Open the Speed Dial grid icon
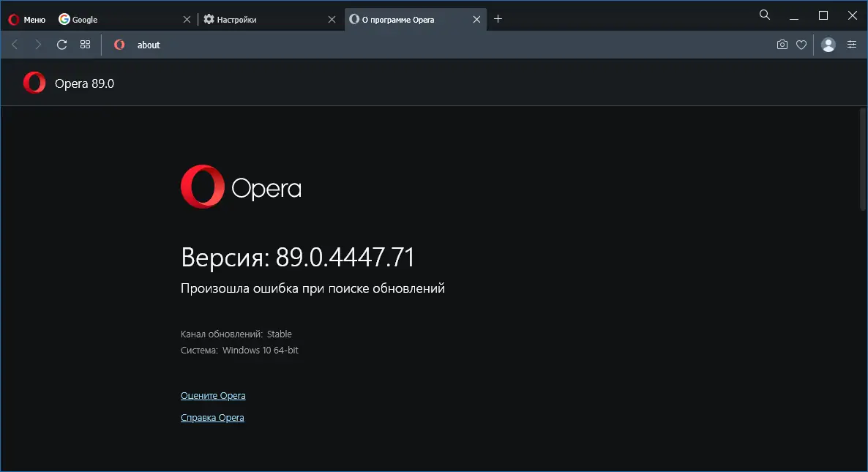This screenshot has height=472, width=868. 85,44
